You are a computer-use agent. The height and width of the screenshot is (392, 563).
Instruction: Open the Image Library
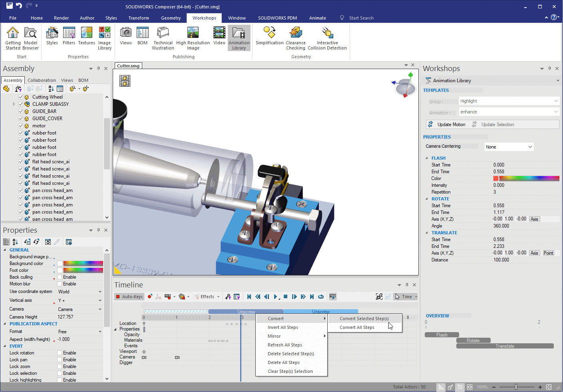pyautogui.click(x=104, y=38)
